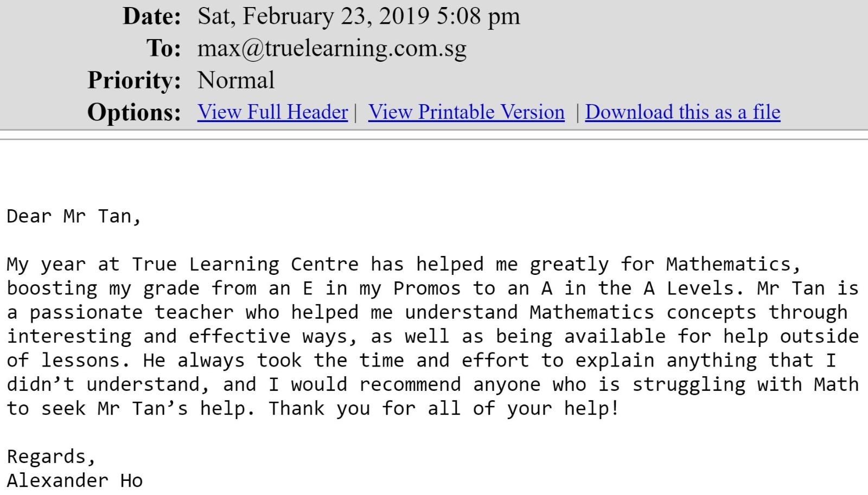Click the Priority: header label
This screenshot has height=495, width=868.
(x=134, y=80)
